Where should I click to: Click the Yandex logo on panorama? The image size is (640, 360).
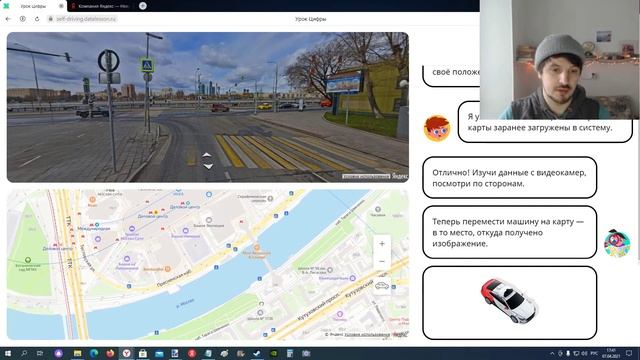[x=400, y=176]
